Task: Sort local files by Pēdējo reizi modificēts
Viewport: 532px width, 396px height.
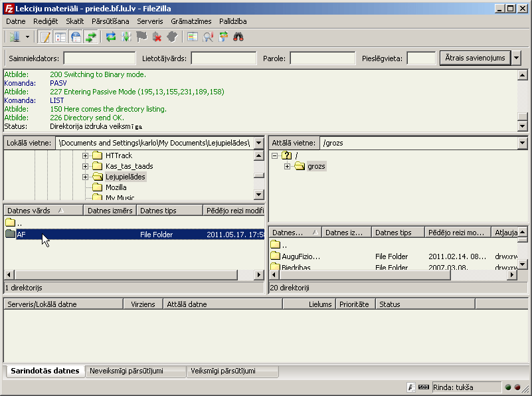Action: coord(234,211)
